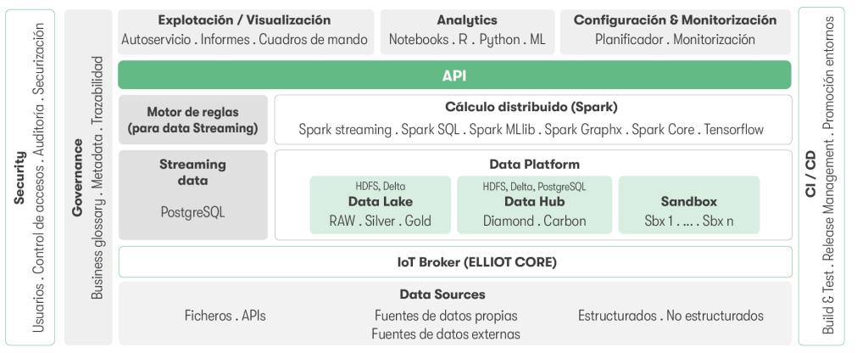Select the Data Hub tile

[x=534, y=205]
